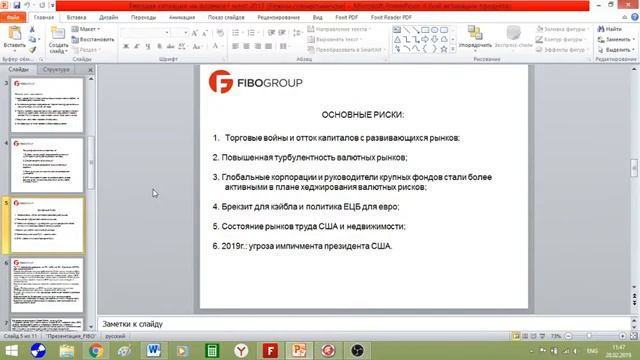Toggle Bold (Ж) formatting

click(126, 47)
